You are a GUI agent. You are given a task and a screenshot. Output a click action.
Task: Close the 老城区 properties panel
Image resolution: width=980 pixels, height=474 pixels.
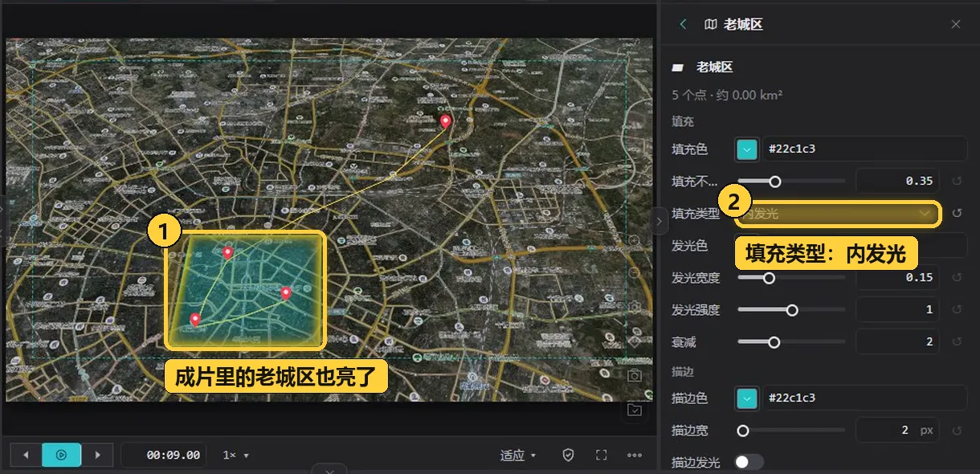(956, 24)
